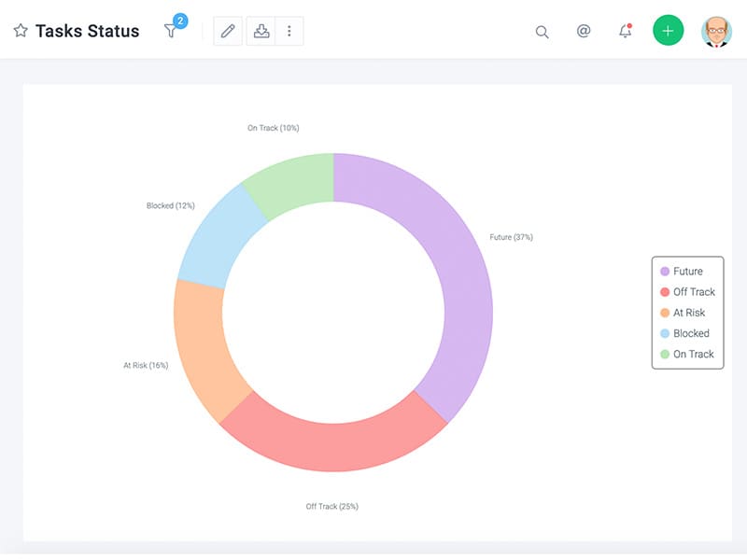Open the filter icon with 2 badge
Image resolution: width=747 pixels, height=560 pixels.
click(x=171, y=31)
